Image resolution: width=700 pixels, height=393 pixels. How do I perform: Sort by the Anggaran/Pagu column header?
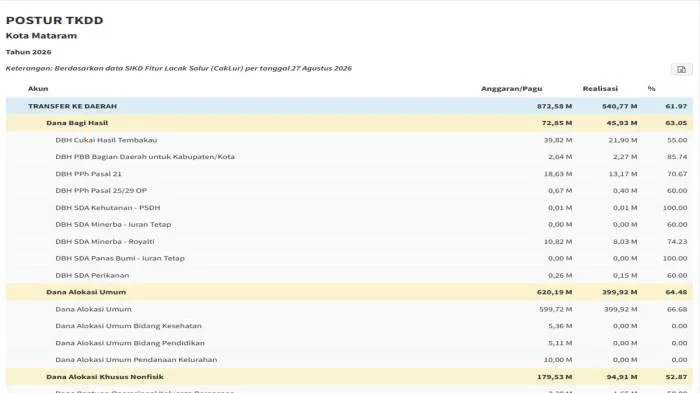[512, 88]
